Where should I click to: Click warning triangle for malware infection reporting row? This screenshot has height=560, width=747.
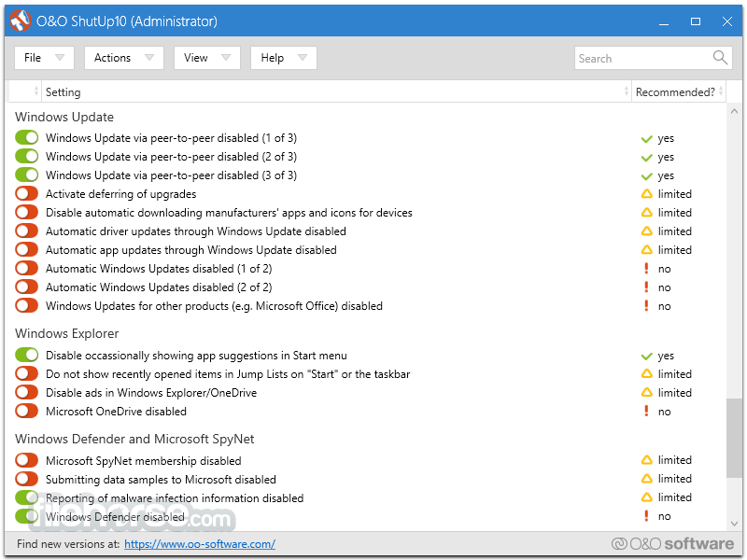tap(646, 497)
